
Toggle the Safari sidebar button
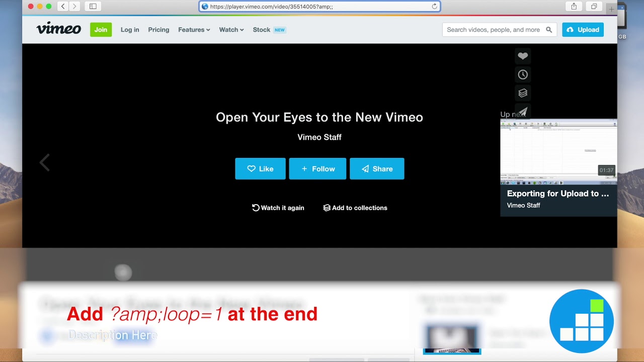93,7
